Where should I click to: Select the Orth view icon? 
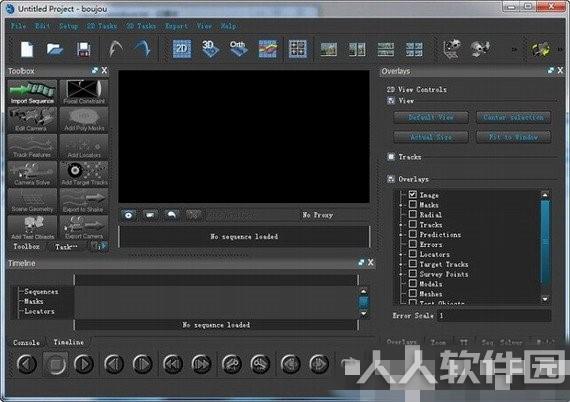(238, 49)
